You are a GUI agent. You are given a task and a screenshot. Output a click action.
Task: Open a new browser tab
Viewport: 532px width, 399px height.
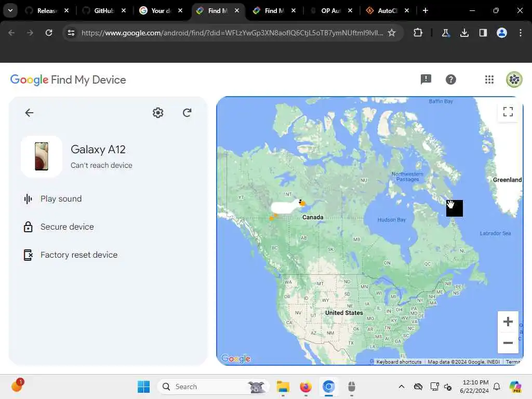[x=425, y=10]
